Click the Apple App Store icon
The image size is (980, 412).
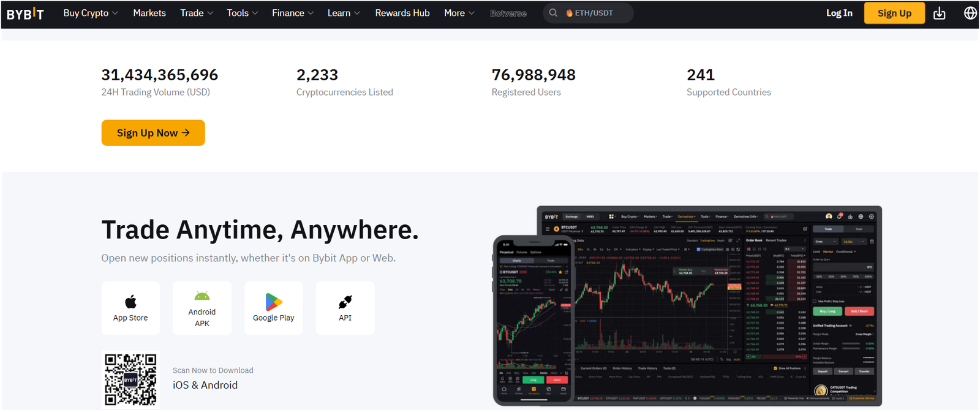point(130,302)
